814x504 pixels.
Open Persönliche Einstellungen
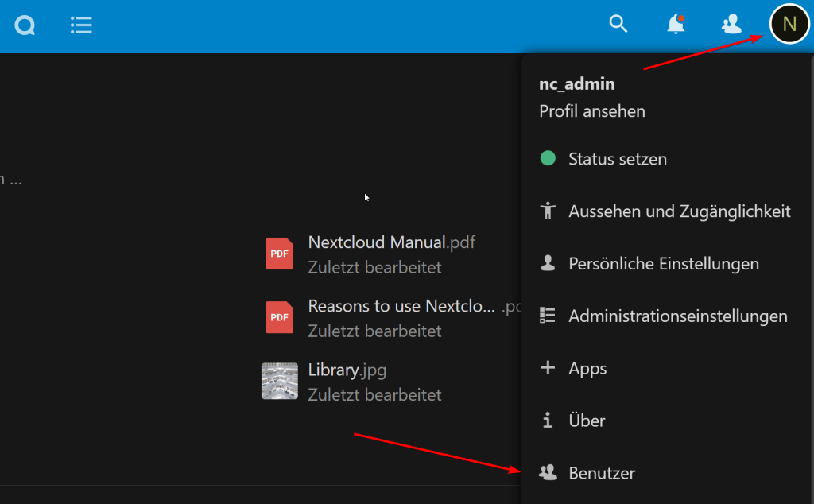tap(664, 264)
